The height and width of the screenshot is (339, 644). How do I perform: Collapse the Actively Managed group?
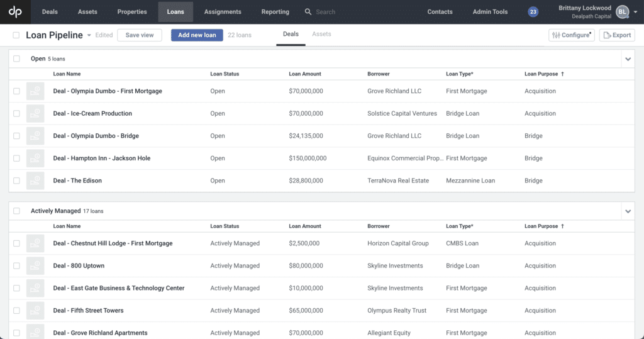click(628, 211)
